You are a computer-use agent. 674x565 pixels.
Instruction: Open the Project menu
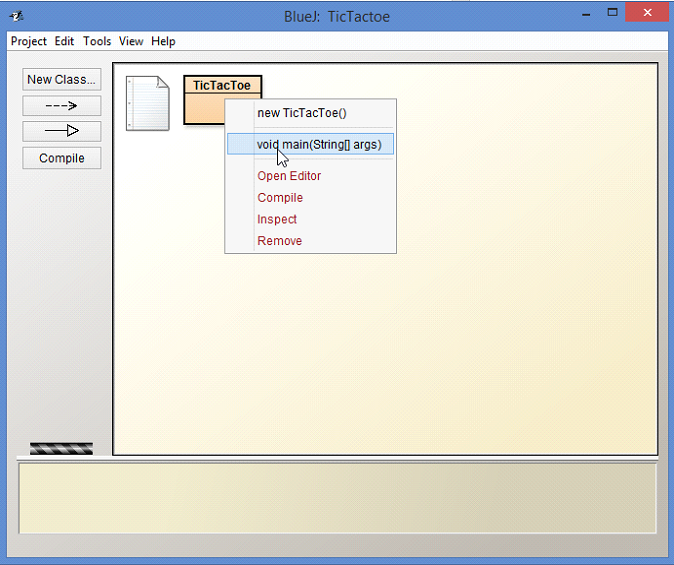click(28, 41)
